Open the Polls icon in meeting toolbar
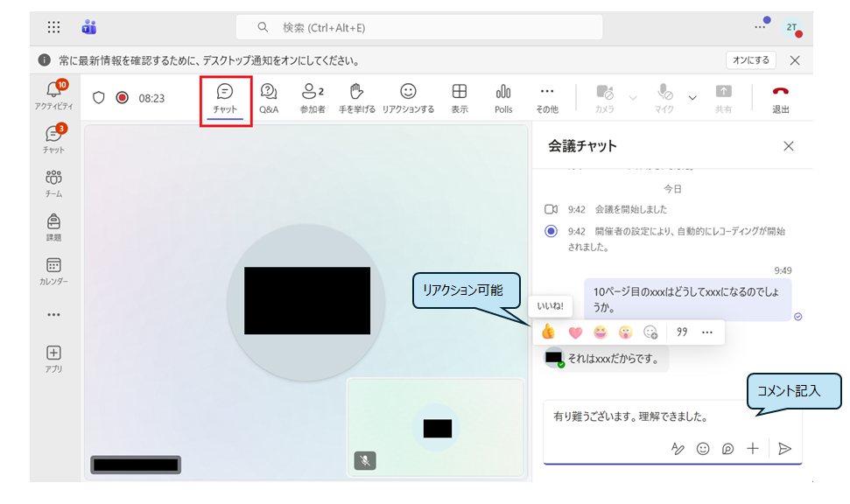 click(x=503, y=98)
